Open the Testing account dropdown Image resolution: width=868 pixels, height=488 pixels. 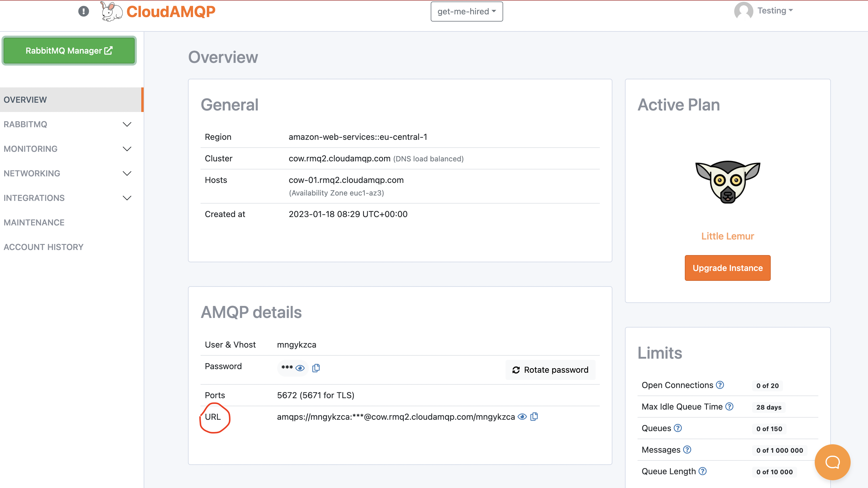[775, 10]
